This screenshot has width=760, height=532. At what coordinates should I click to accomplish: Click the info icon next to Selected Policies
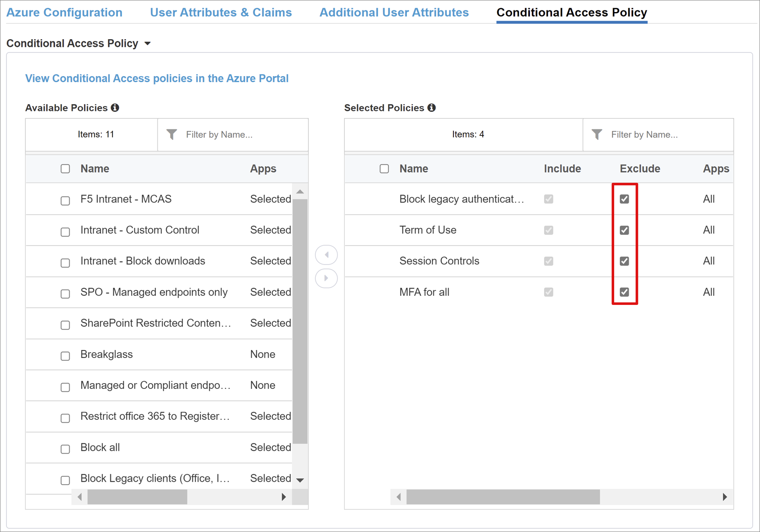(432, 108)
